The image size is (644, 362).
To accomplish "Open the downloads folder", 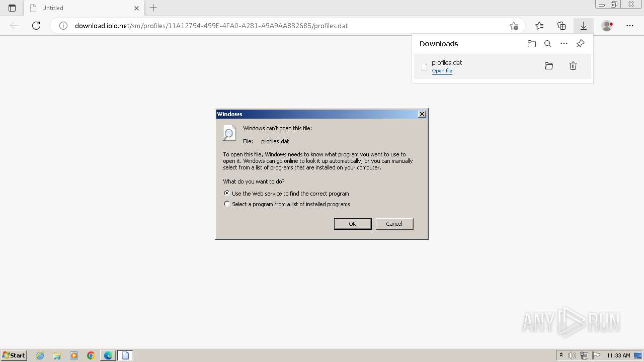I will point(532,44).
